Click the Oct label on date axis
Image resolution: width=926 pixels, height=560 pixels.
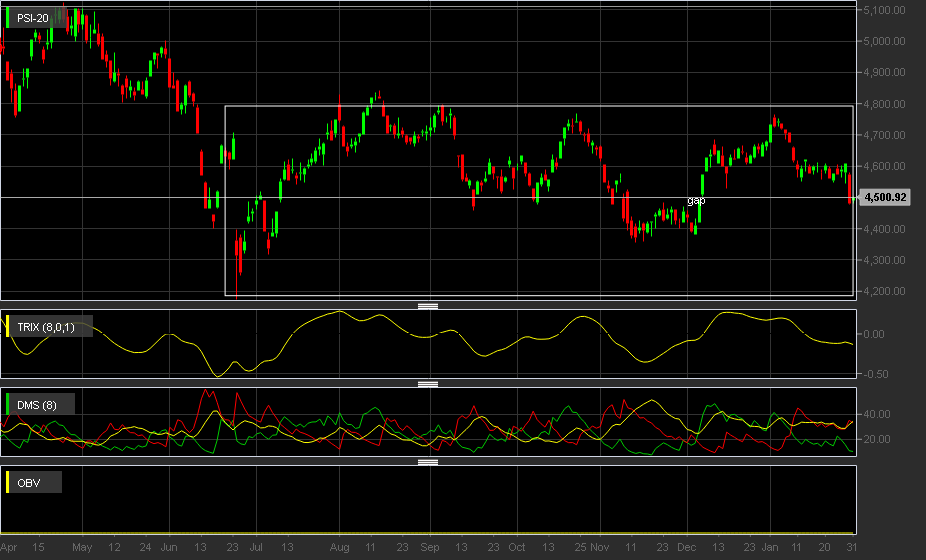point(517,548)
